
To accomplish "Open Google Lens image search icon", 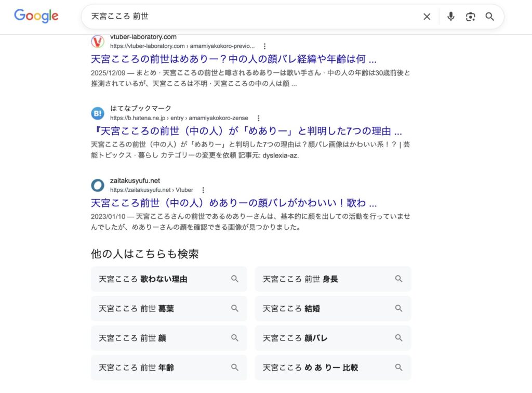I will coord(470,17).
